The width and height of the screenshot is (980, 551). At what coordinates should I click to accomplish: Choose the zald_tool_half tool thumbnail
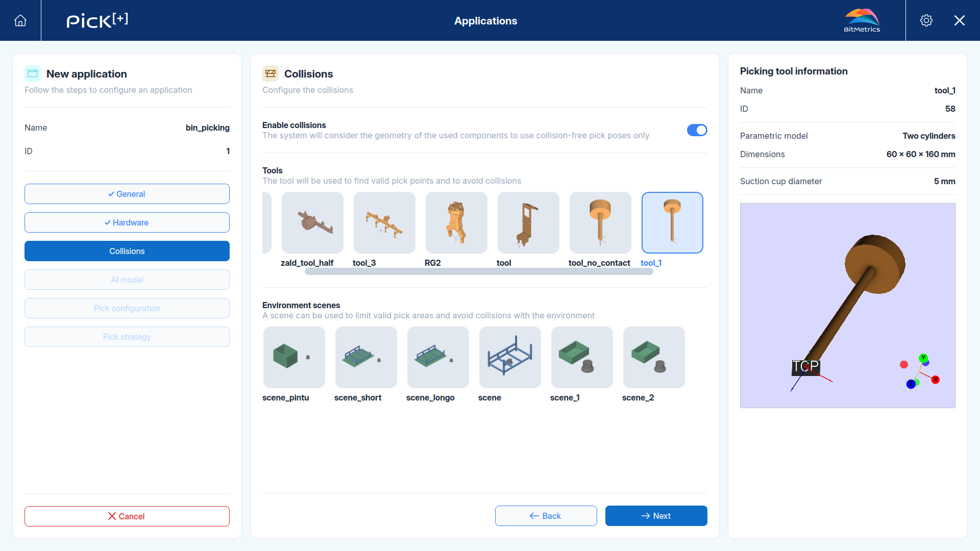[x=312, y=222]
